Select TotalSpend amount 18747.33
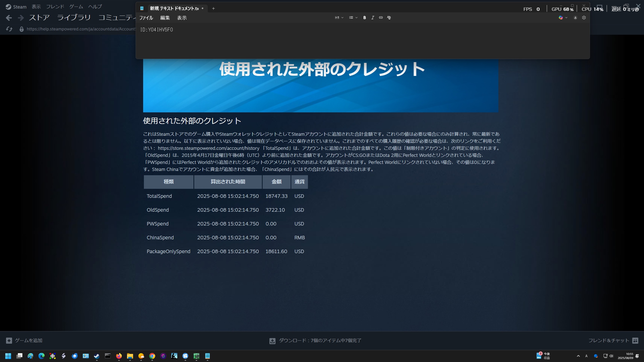The image size is (644, 362). tap(276, 196)
